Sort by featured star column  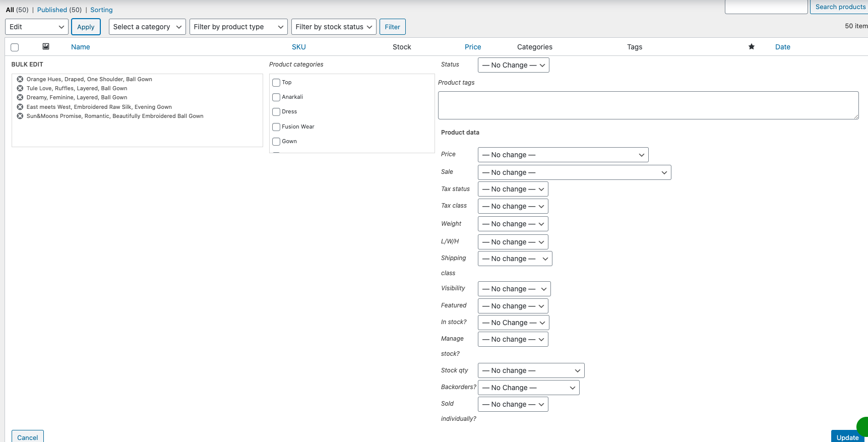pyautogui.click(x=752, y=47)
